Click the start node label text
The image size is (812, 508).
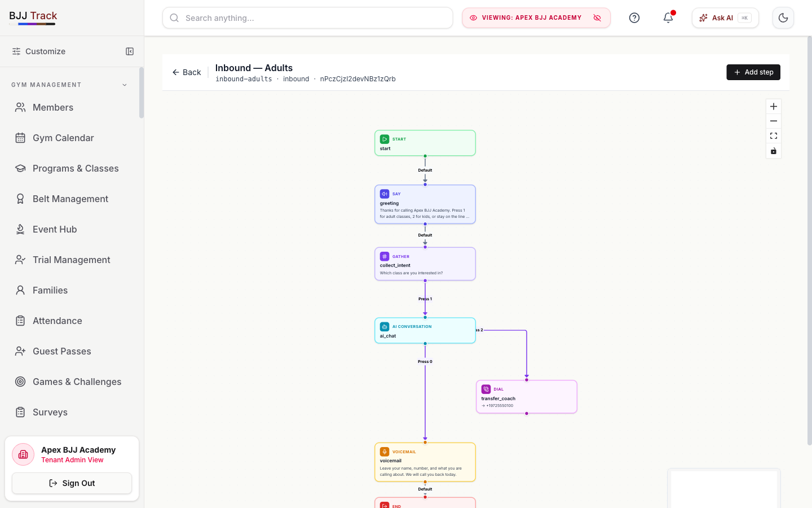click(385, 148)
